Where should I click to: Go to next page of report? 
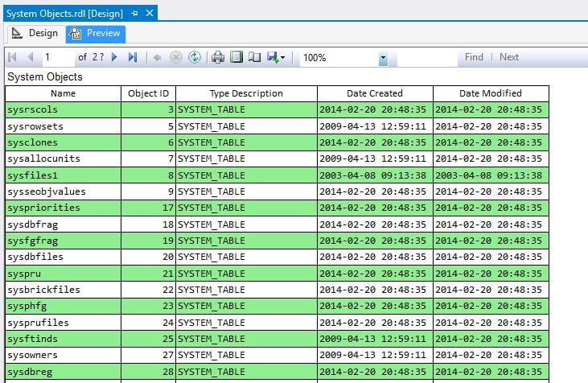[115, 57]
